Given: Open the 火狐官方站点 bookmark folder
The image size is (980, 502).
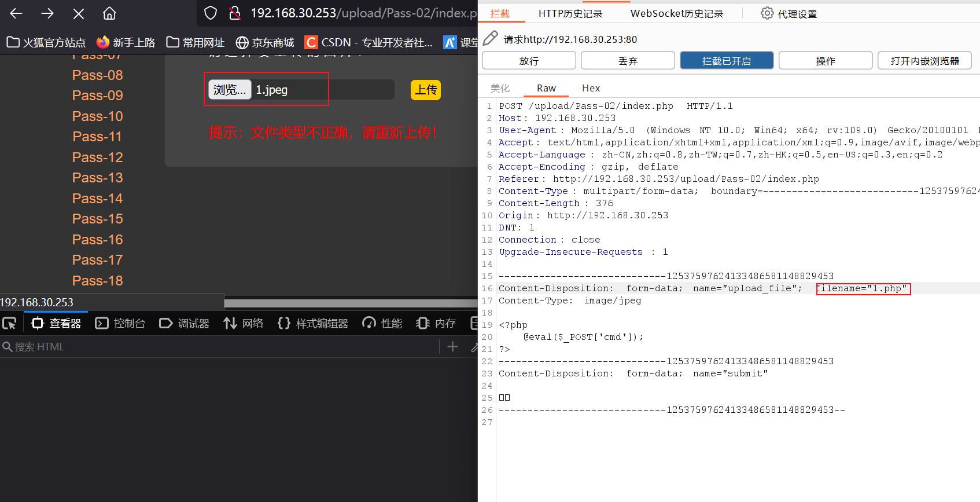Looking at the screenshot, I should click(46, 42).
